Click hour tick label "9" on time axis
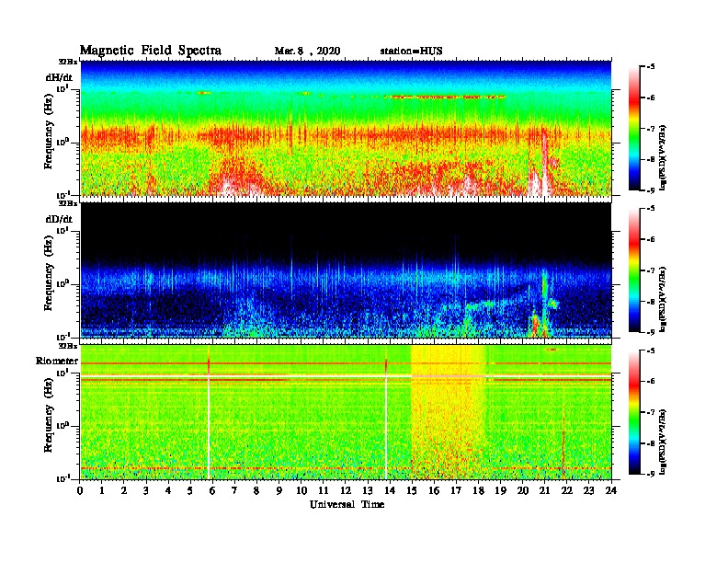The height and width of the screenshot is (563, 728). click(x=279, y=490)
